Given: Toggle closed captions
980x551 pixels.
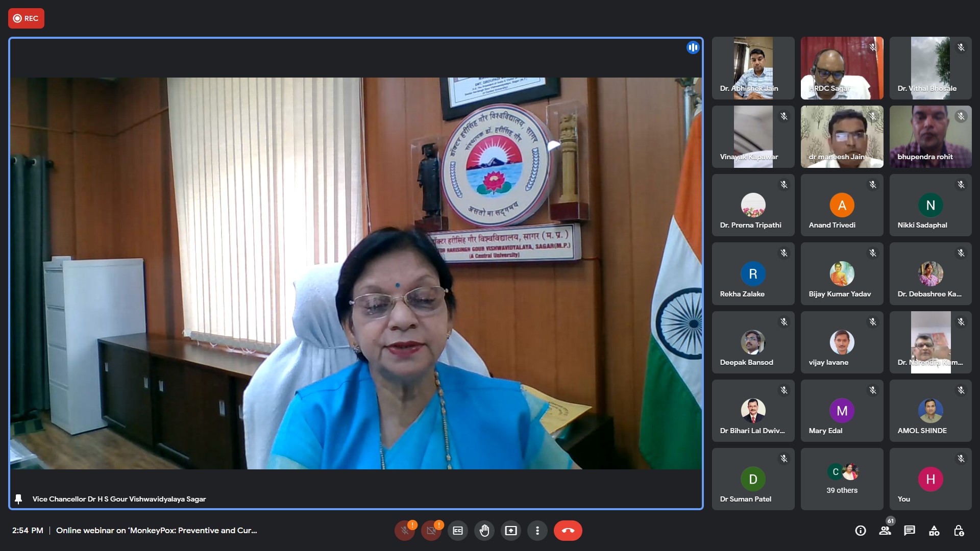Looking at the screenshot, I should 458,531.
